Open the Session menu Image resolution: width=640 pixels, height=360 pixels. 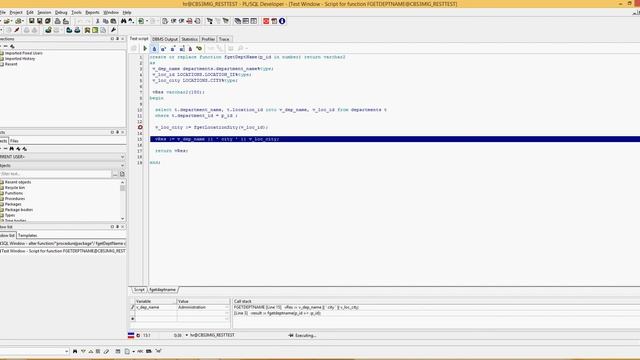(x=44, y=13)
